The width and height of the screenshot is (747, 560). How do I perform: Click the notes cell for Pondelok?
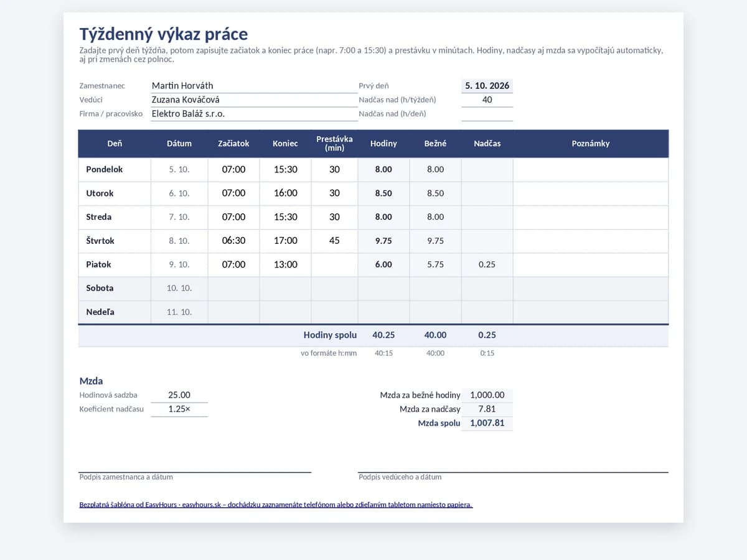(591, 170)
